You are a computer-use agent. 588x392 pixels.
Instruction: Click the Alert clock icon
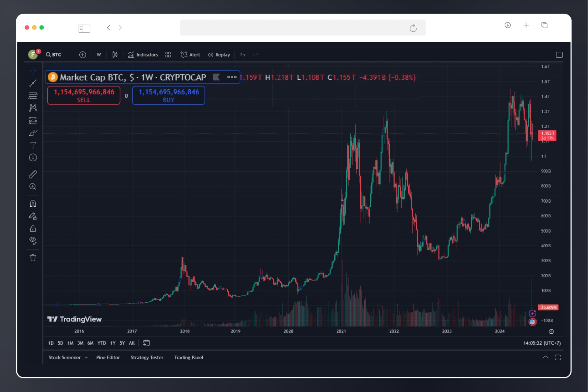pyautogui.click(x=184, y=55)
